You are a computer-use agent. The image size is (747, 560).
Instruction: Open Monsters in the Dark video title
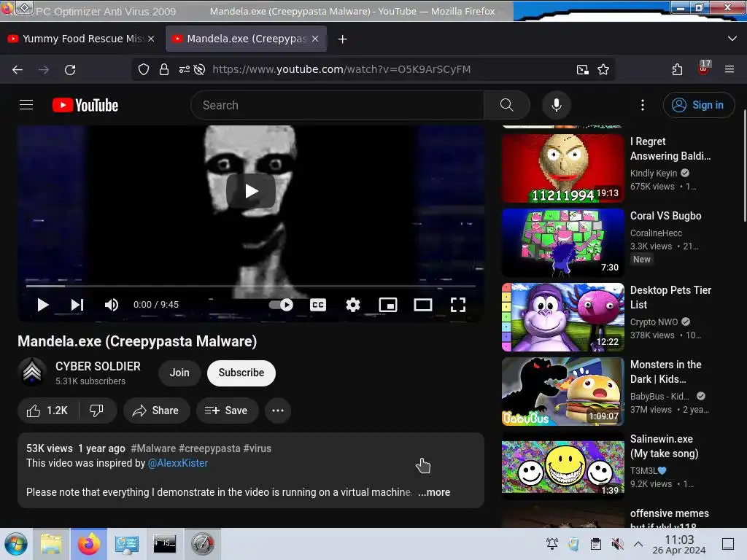tap(665, 372)
